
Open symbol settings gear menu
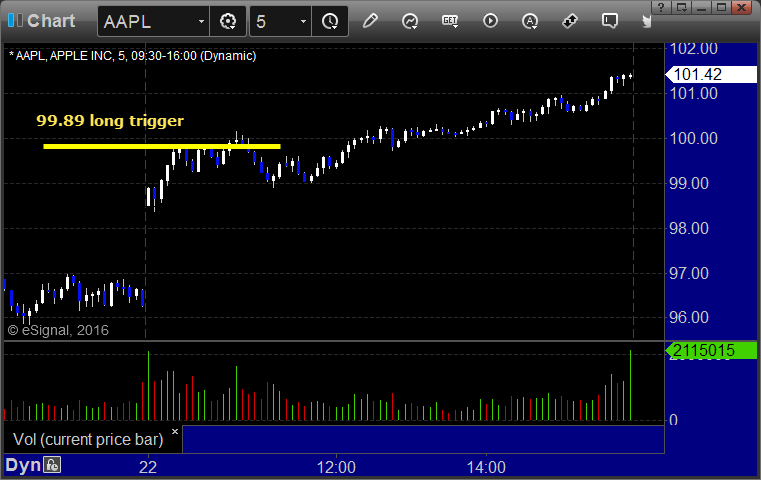click(228, 21)
